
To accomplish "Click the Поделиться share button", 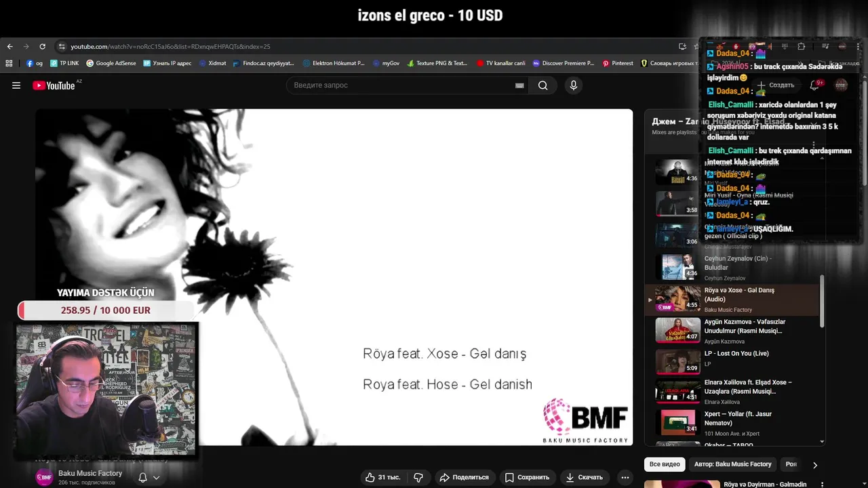I will point(465,477).
